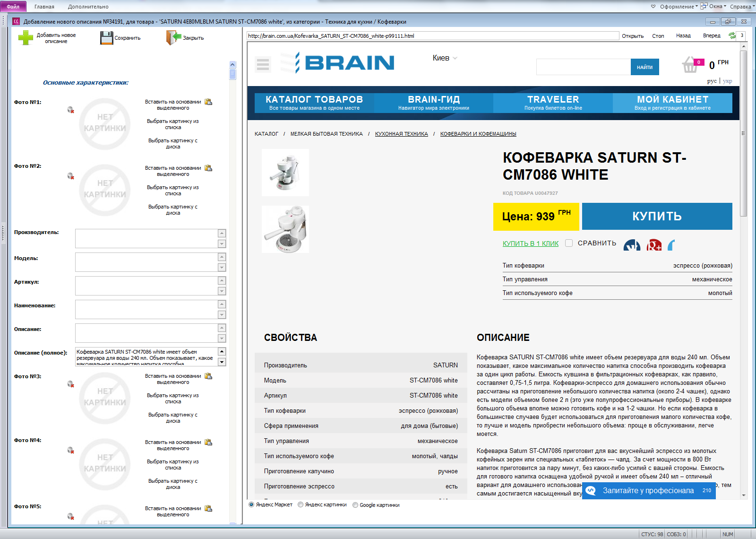The height and width of the screenshot is (539, 756).
Task: Select Яндекс картинки radio button
Action: tap(301, 504)
